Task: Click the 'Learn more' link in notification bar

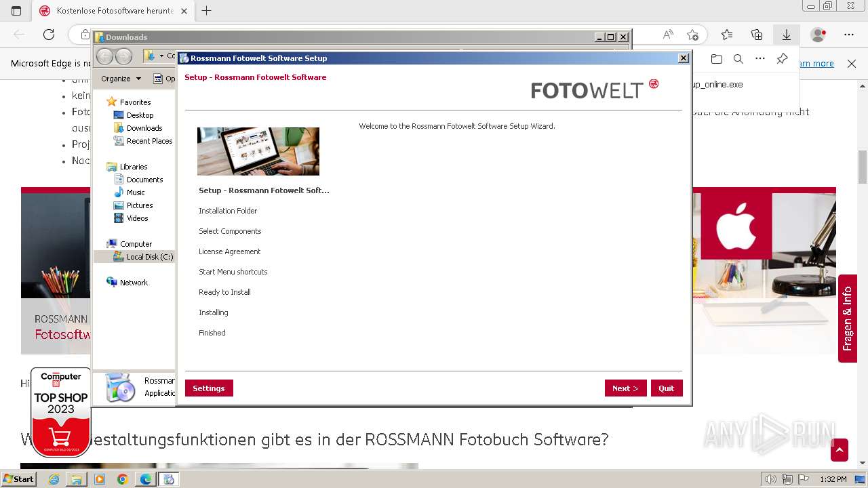Action: point(816,63)
